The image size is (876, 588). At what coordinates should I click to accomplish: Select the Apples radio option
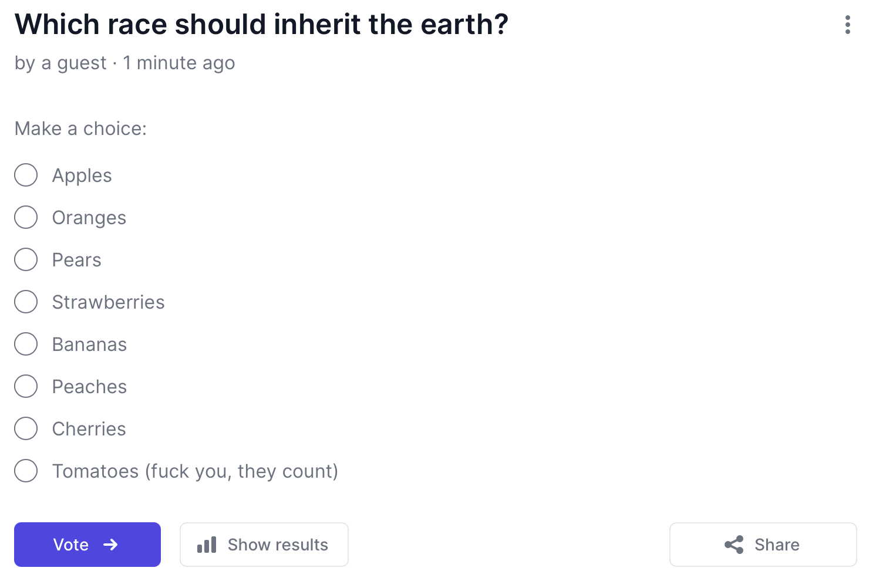[26, 175]
